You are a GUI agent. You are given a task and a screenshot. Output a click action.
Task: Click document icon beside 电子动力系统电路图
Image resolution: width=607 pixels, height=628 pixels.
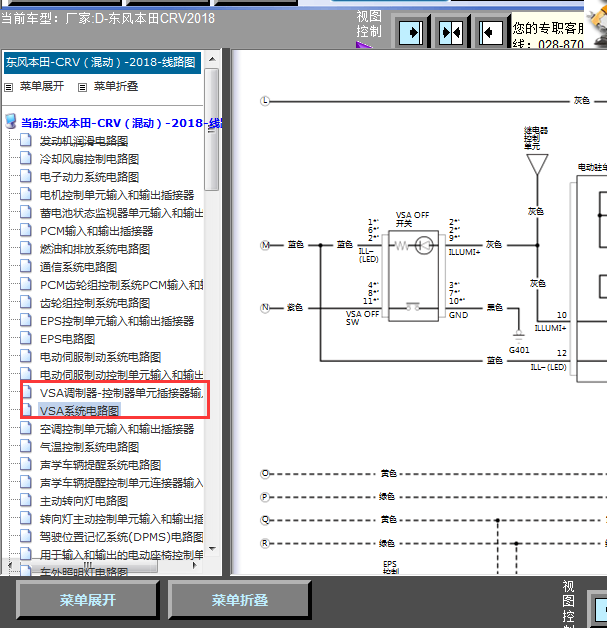pyautogui.click(x=26, y=176)
